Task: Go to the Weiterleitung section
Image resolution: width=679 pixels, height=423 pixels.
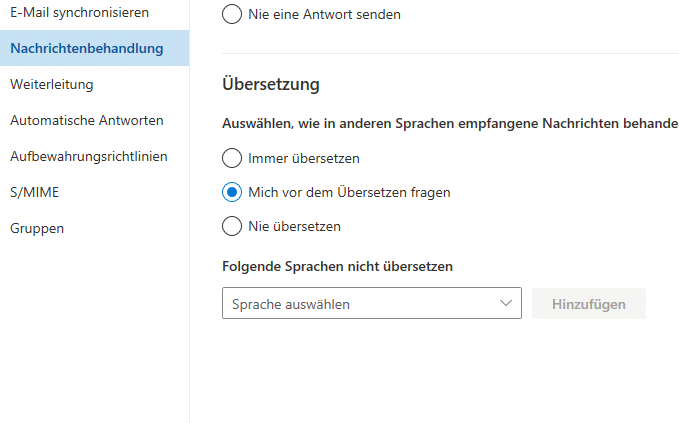Action: [x=51, y=84]
